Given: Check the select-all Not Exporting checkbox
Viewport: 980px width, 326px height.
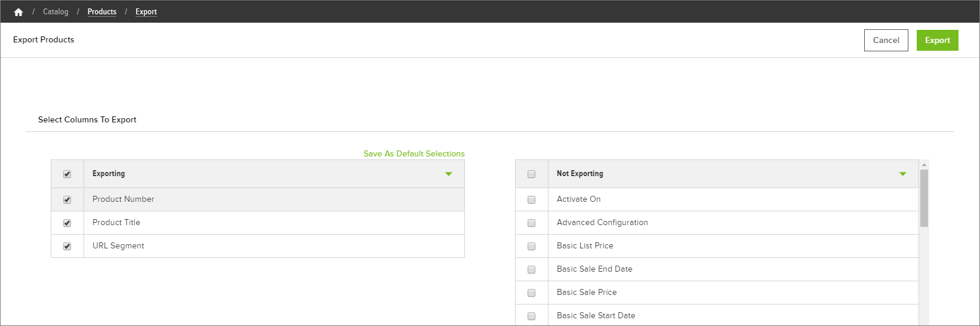Looking at the screenshot, I should click(531, 174).
